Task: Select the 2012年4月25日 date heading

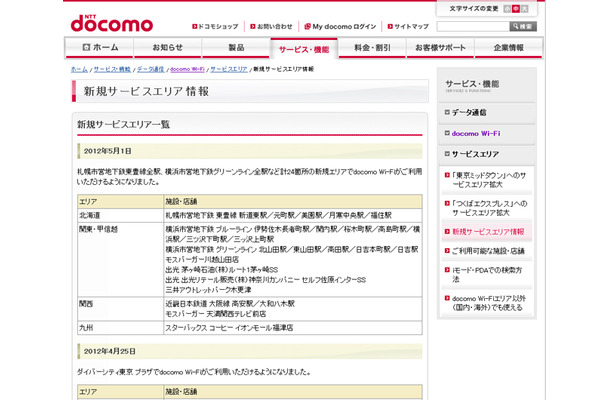Action: click(109, 351)
